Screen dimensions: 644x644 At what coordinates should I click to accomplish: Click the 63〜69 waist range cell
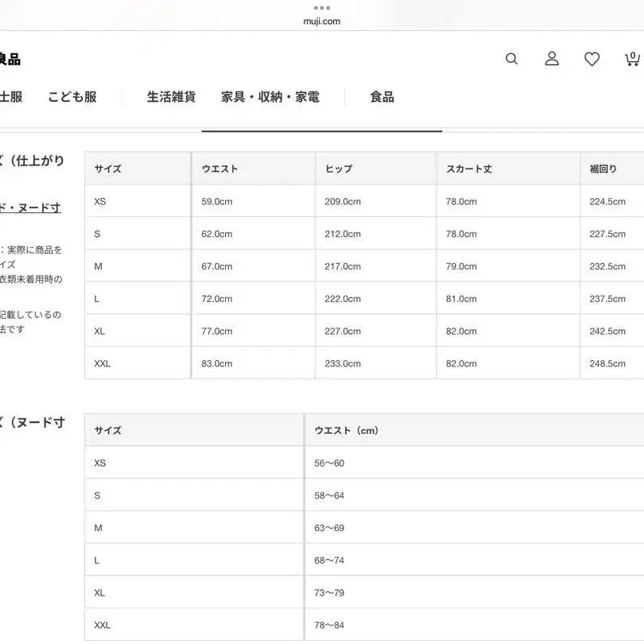click(475, 528)
